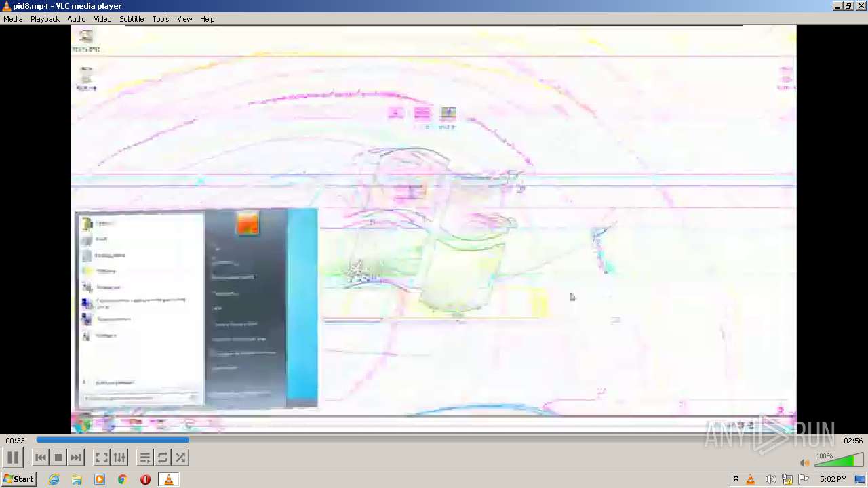
Task: Toggle the playlist view
Action: pyautogui.click(x=145, y=457)
